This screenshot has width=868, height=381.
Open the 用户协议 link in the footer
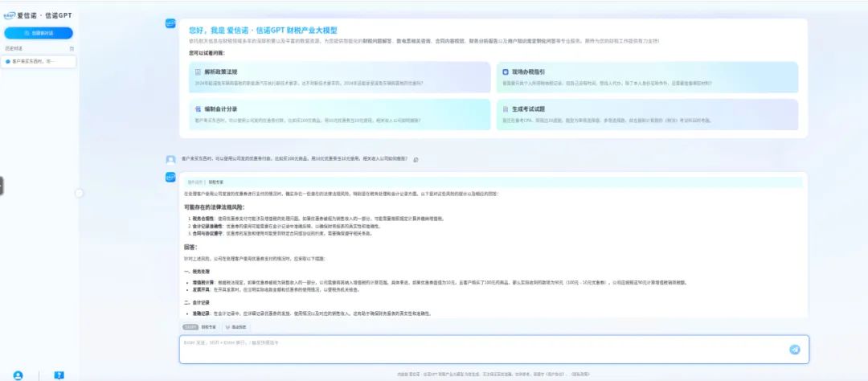click(x=556, y=375)
